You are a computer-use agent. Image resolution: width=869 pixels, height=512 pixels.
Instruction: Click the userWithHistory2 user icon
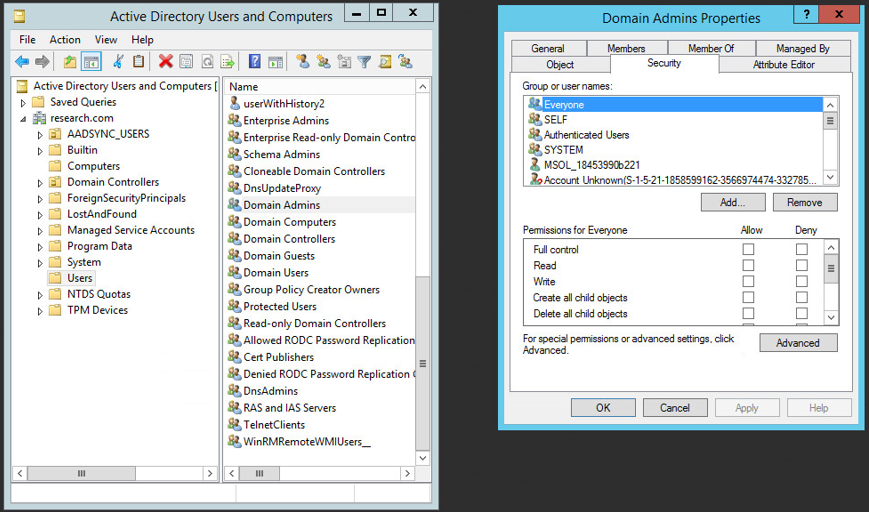point(234,103)
